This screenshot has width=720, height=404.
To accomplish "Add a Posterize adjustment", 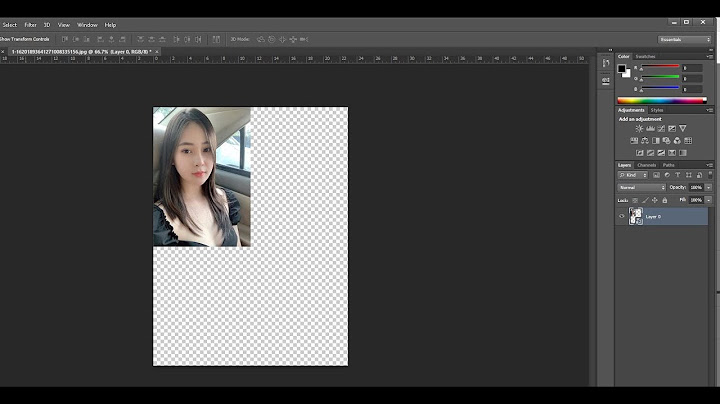I will point(650,153).
